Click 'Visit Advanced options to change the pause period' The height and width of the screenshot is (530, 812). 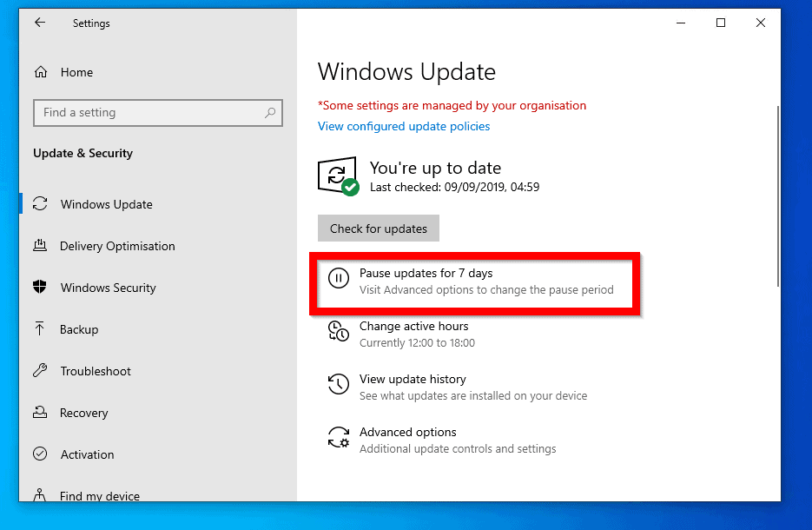pyautogui.click(x=487, y=289)
